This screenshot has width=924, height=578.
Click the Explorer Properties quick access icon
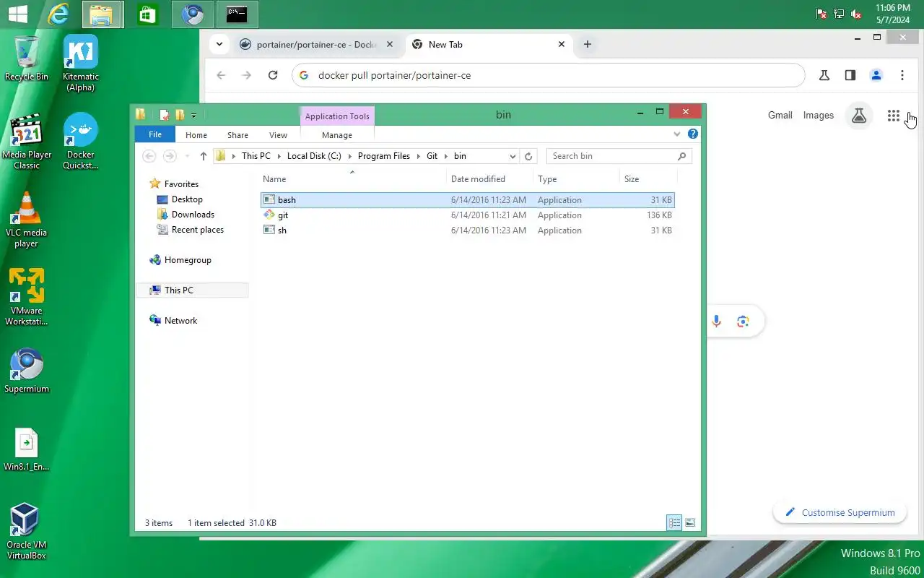point(165,114)
